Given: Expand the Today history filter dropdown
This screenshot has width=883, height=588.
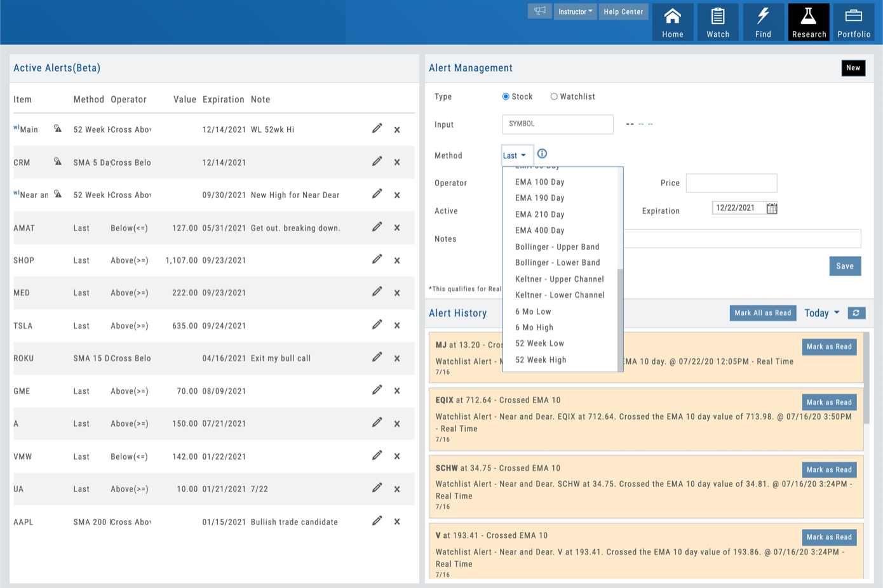Looking at the screenshot, I should coord(822,313).
